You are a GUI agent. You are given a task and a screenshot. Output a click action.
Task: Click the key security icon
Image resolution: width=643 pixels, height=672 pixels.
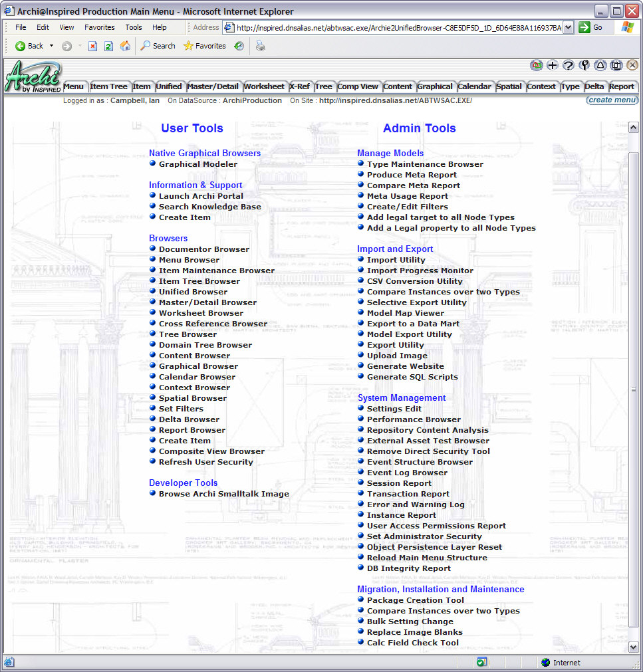coord(584,65)
